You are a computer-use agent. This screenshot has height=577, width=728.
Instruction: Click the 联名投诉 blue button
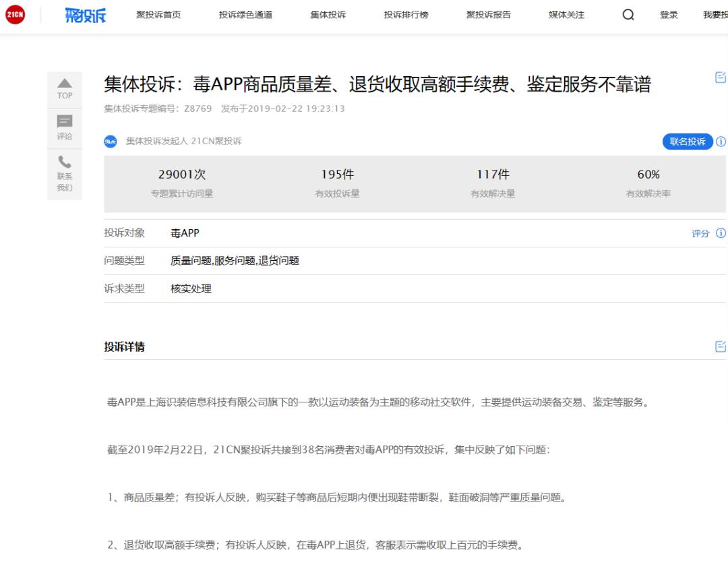tap(687, 142)
